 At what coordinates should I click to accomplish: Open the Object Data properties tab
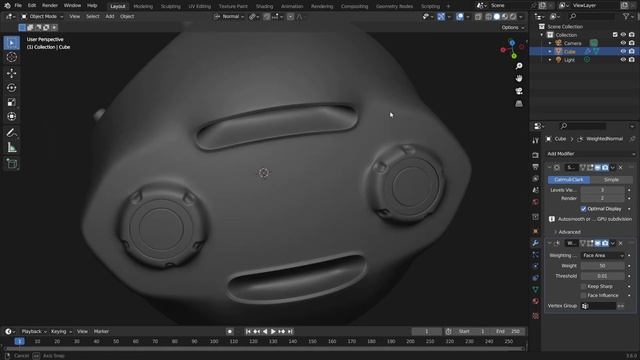tap(536, 289)
